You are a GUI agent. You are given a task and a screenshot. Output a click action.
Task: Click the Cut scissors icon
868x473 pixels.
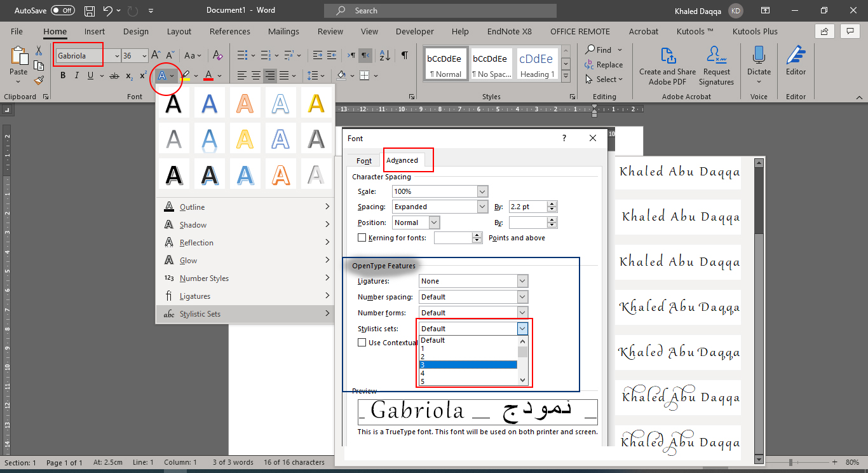(39, 51)
